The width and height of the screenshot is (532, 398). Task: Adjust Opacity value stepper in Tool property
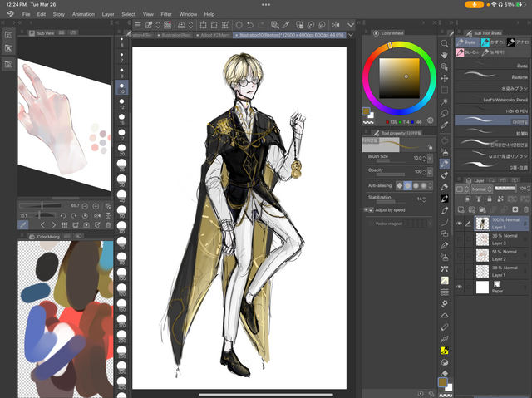pyautogui.click(x=424, y=172)
